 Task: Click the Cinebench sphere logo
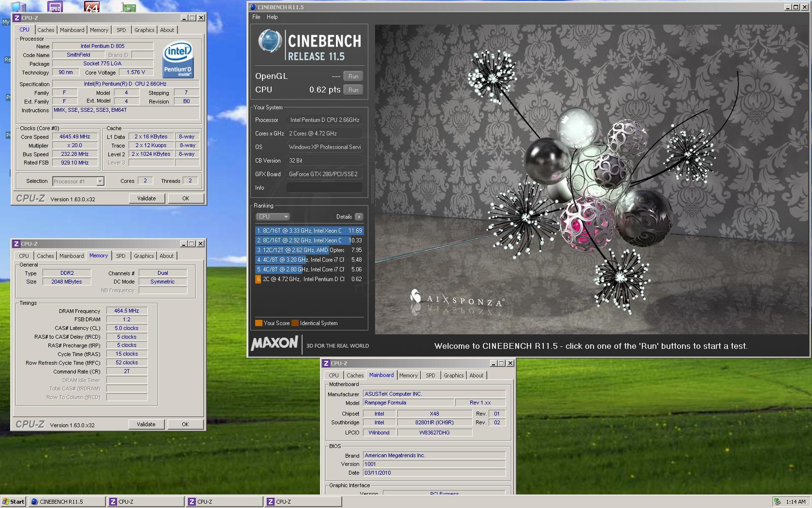tap(269, 41)
